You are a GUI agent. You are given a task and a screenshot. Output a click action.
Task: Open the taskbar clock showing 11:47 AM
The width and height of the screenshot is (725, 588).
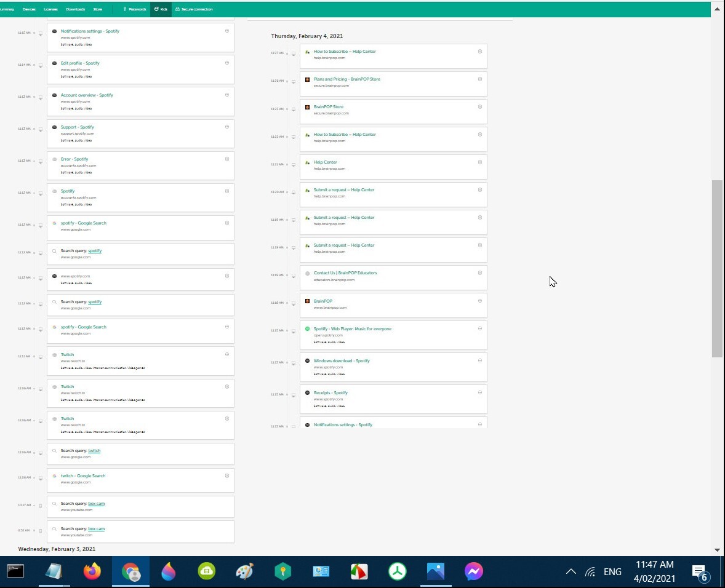click(x=654, y=571)
